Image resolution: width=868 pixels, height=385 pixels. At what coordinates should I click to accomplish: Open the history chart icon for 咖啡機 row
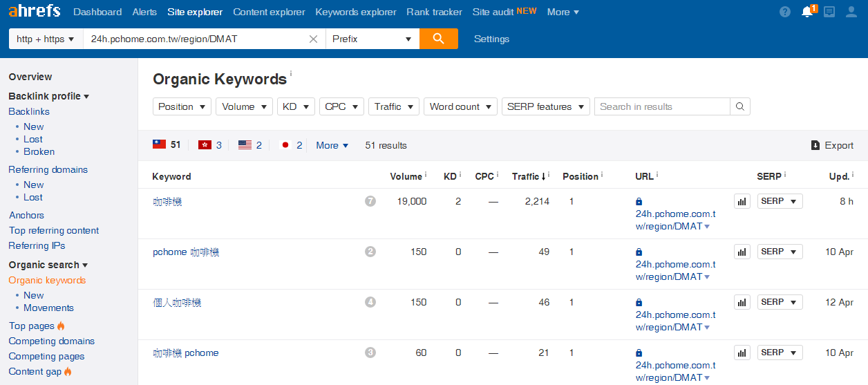[x=742, y=201]
